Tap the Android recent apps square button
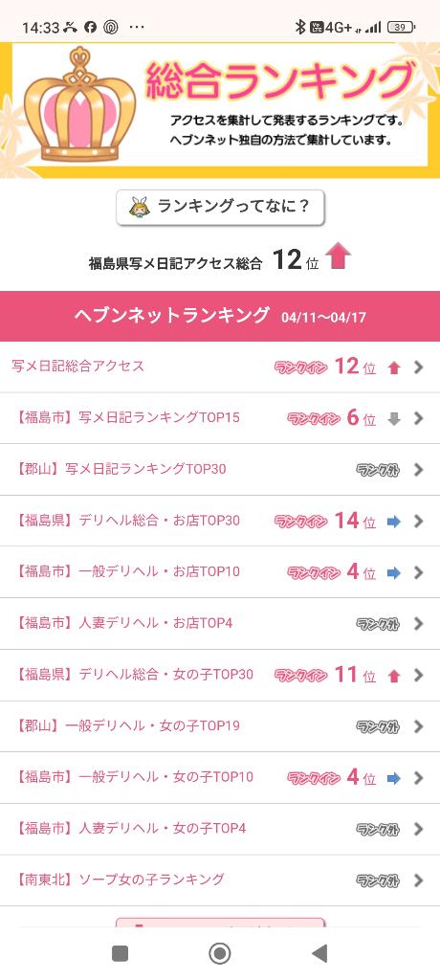The image size is (440, 980). pyautogui.click(x=120, y=953)
